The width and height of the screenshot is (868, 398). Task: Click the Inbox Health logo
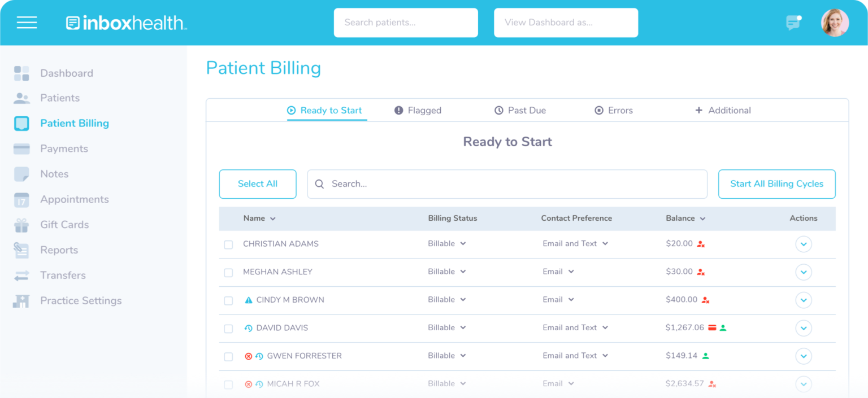tap(125, 22)
